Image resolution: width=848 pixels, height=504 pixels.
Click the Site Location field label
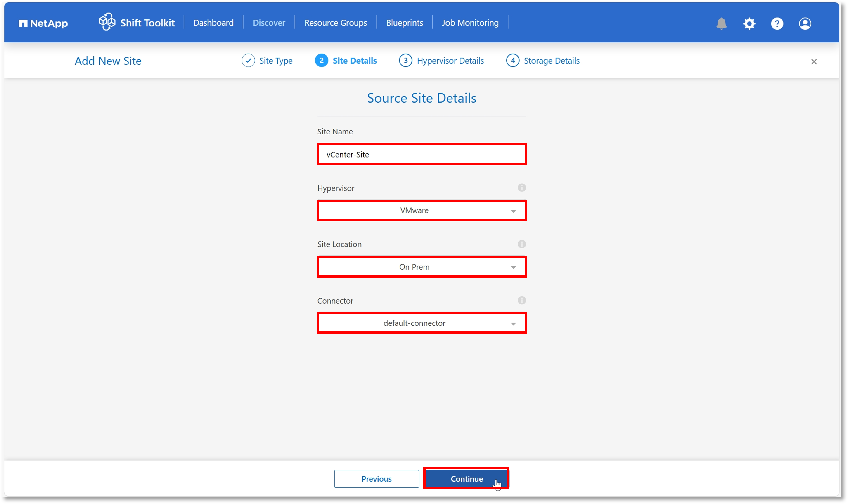point(339,244)
